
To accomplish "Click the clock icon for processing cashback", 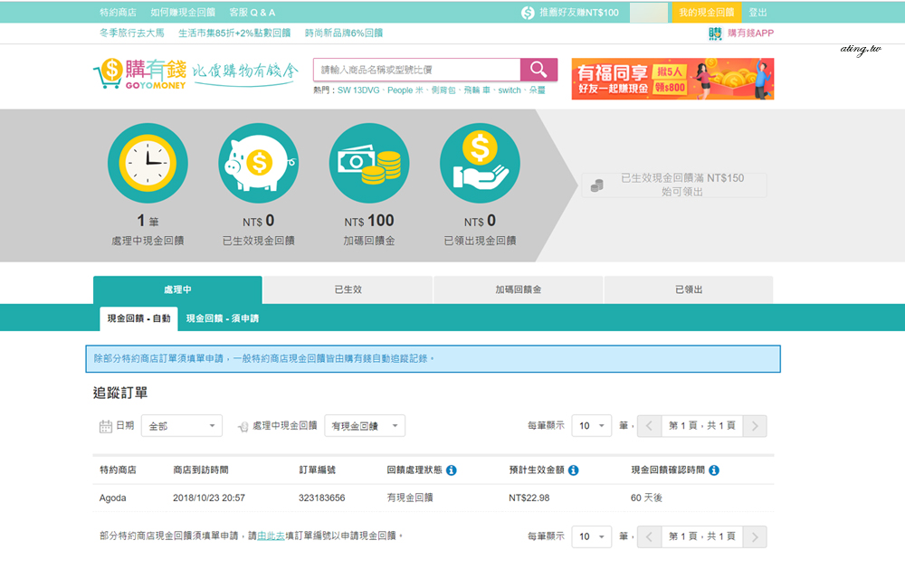I will click(x=148, y=163).
